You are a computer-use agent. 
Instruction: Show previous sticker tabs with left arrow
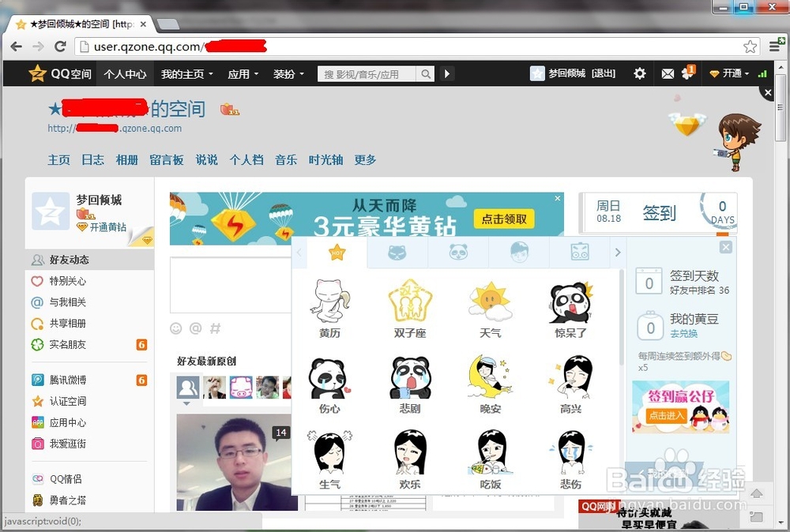pos(299,252)
